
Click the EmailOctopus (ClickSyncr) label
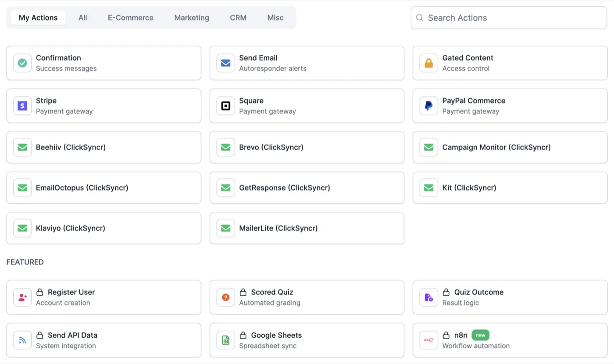(82, 188)
